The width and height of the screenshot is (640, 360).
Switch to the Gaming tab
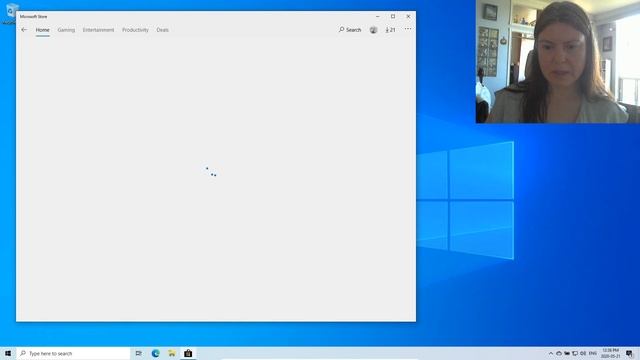(66, 30)
